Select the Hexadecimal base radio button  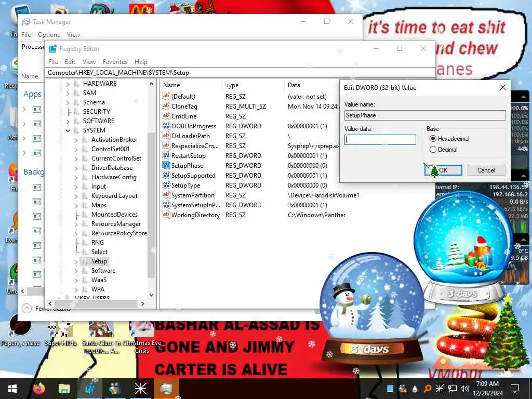pyautogui.click(x=433, y=138)
